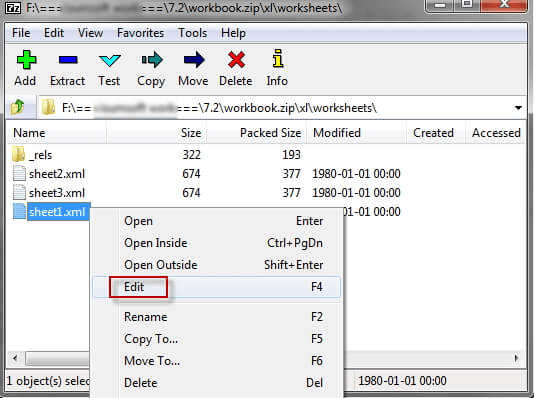Sort by the Accessed column header
Screen dimensions: 534x398
click(496, 133)
